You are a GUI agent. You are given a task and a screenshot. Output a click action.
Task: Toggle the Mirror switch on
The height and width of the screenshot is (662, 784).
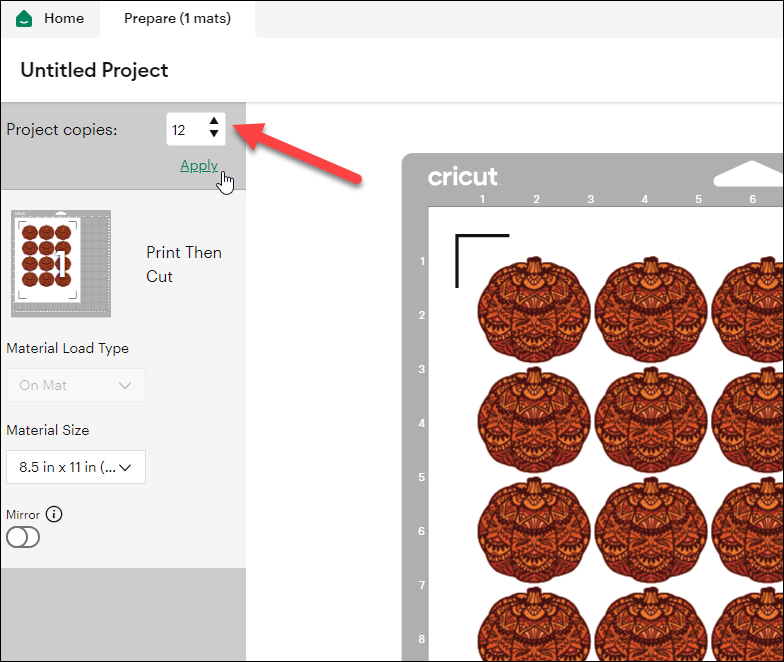[x=23, y=537]
